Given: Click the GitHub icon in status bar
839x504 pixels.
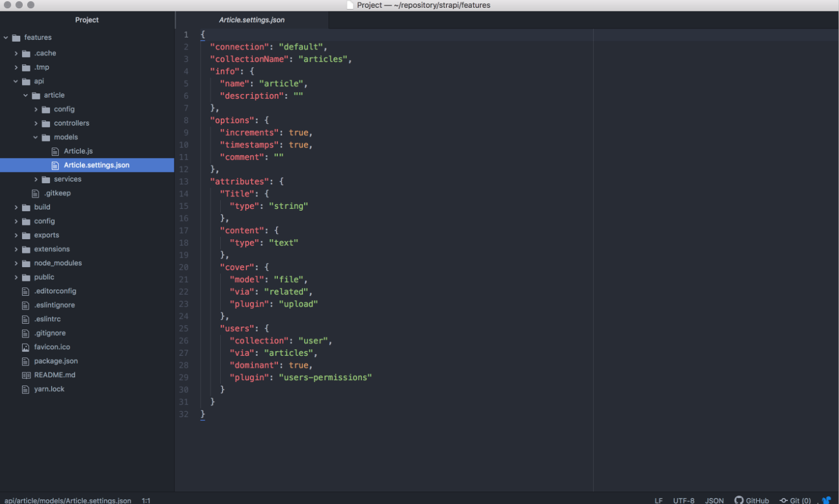Looking at the screenshot, I should coord(739,500).
